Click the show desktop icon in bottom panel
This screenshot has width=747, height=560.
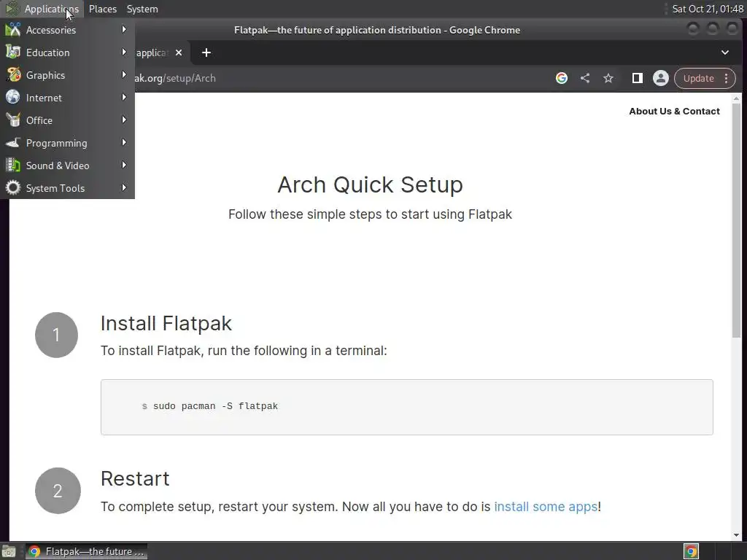tap(9, 551)
